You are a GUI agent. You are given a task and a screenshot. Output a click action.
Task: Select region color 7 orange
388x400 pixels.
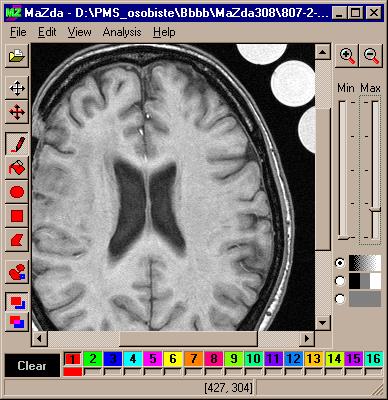point(193,359)
